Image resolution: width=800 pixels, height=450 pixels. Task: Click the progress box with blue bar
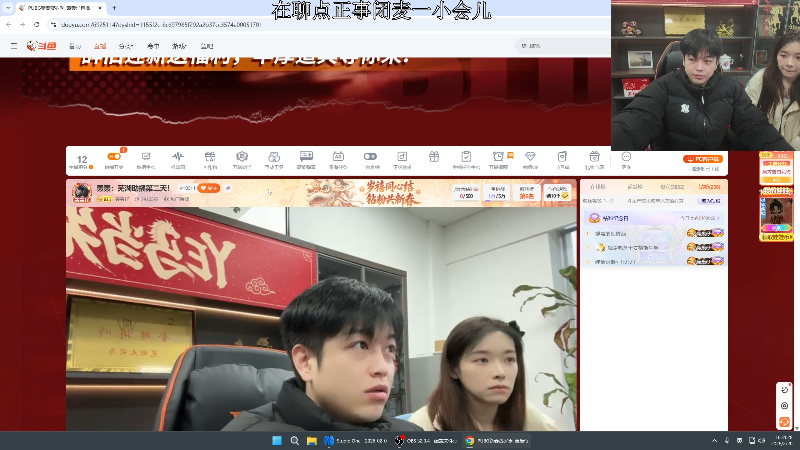point(497,192)
